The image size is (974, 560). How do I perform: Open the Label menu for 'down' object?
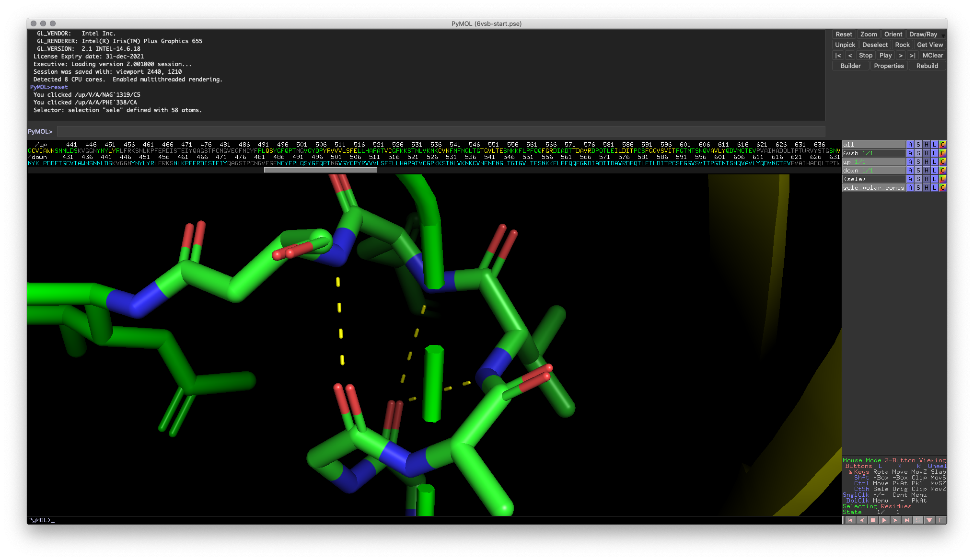pyautogui.click(x=934, y=171)
